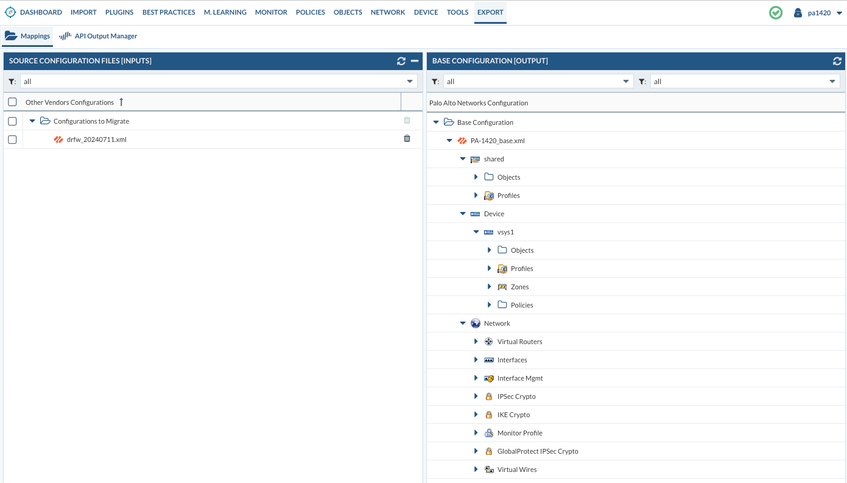Open the pa1420 user menu arrow
This screenshot has height=483, width=847.
coord(839,13)
